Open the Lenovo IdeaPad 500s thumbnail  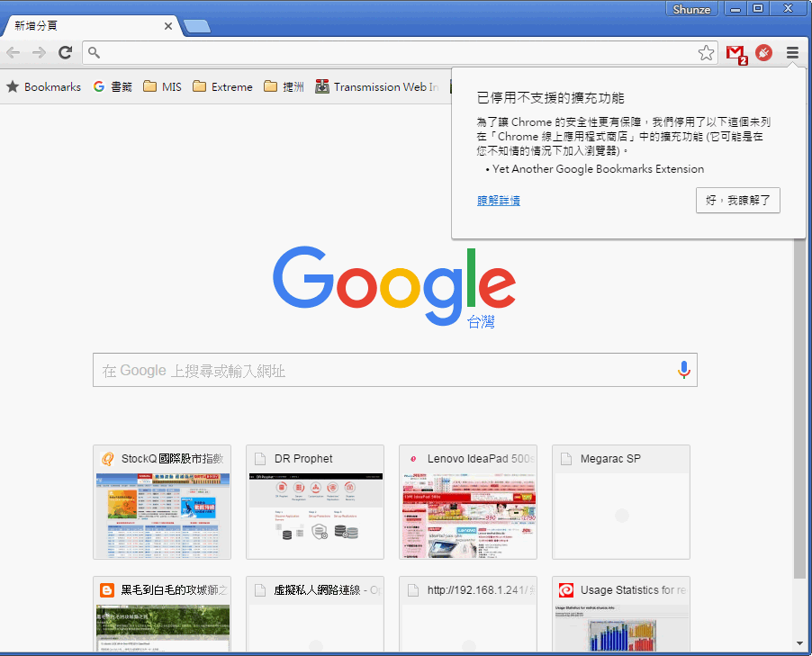point(468,502)
